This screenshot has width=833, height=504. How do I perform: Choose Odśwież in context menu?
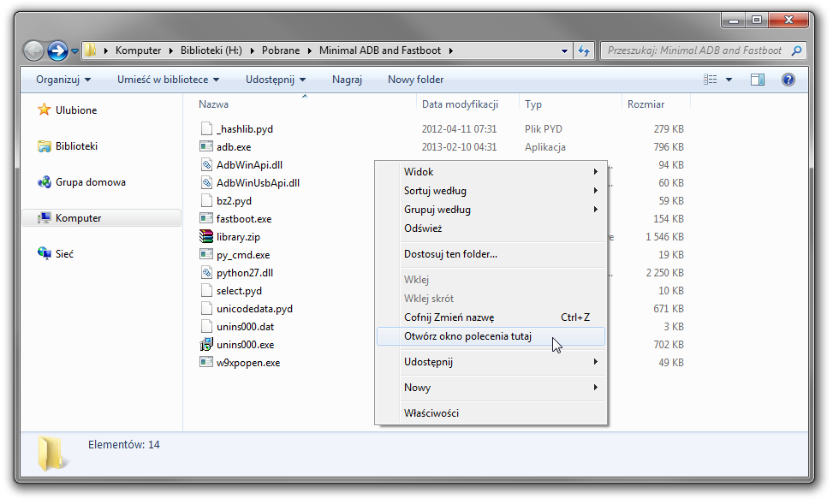(x=491, y=228)
